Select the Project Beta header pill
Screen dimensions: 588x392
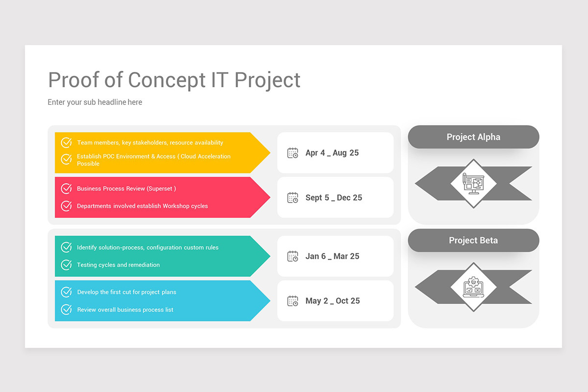coord(473,241)
